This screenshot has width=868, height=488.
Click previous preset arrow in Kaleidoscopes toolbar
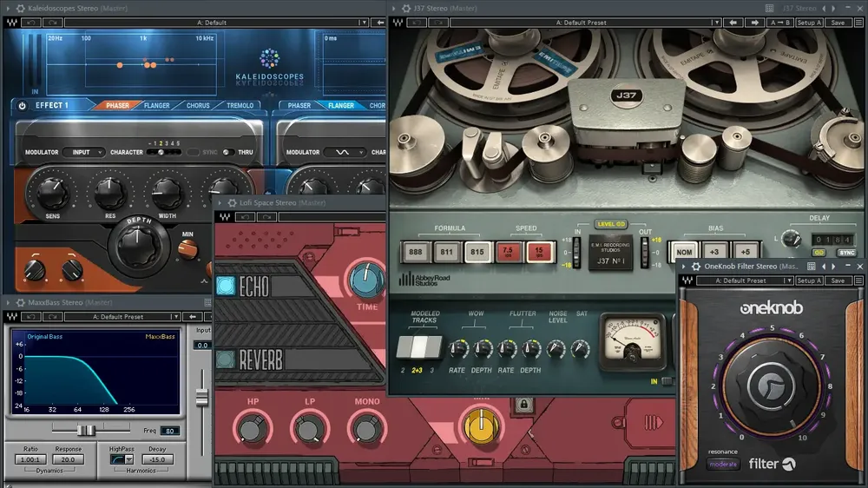[x=380, y=23]
